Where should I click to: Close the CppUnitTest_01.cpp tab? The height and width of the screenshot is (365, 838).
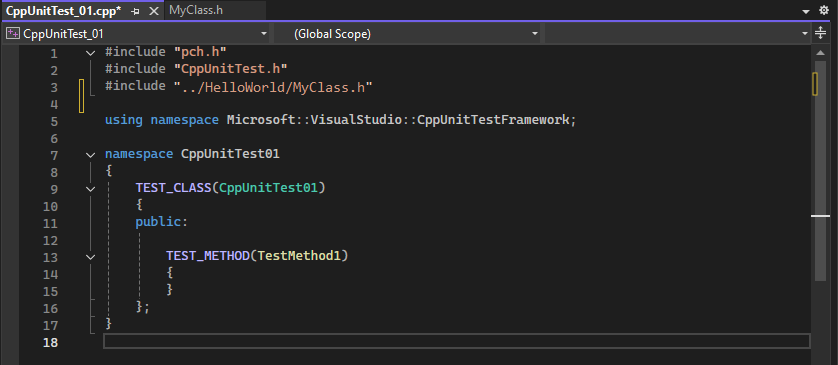[154, 11]
